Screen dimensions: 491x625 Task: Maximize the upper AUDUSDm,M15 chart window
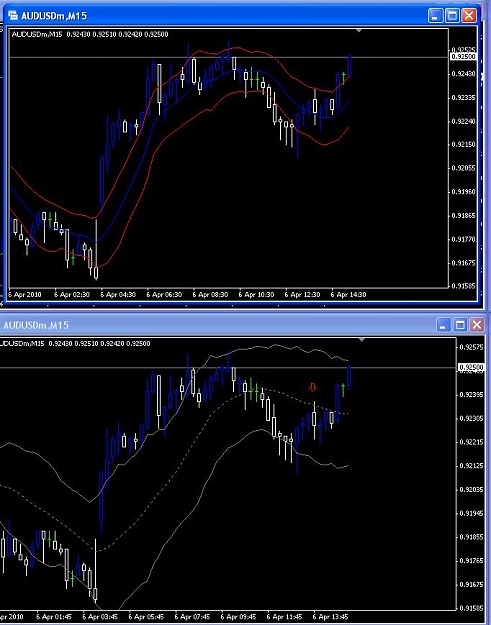coord(452,16)
